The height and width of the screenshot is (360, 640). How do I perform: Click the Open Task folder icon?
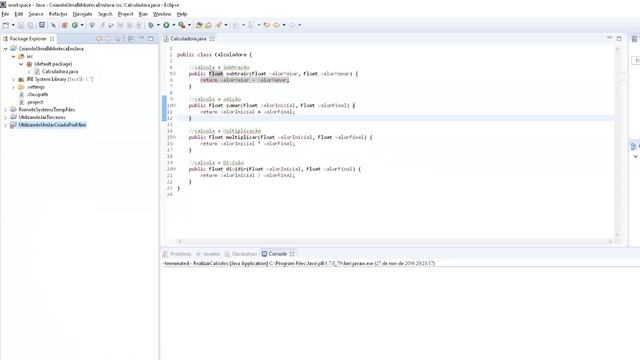tap(208, 25)
